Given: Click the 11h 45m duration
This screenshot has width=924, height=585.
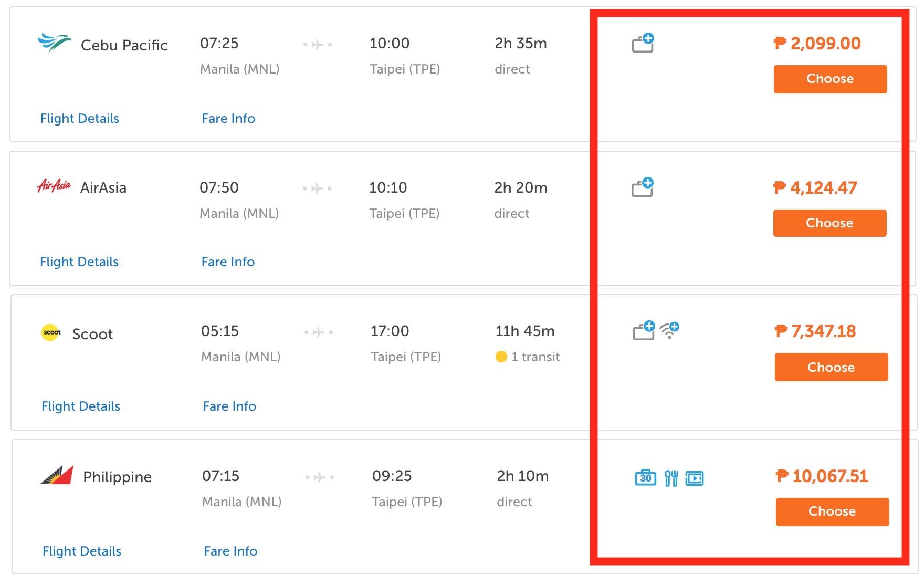Looking at the screenshot, I should pos(525,331).
